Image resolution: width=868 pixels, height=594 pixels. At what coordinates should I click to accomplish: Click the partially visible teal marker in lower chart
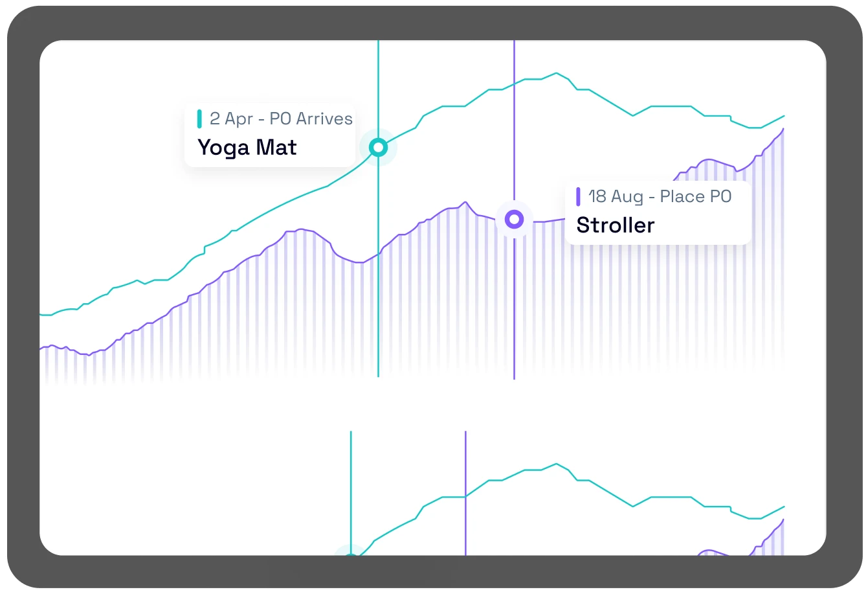350,553
